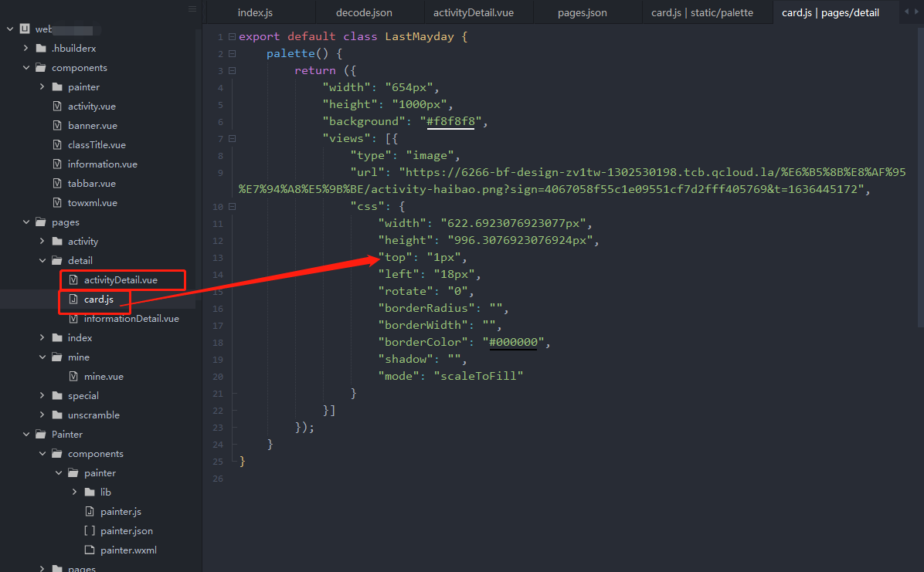Click the editor vertical scrollbar
The width and height of the screenshot is (924, 572).
tap(920, 177)
